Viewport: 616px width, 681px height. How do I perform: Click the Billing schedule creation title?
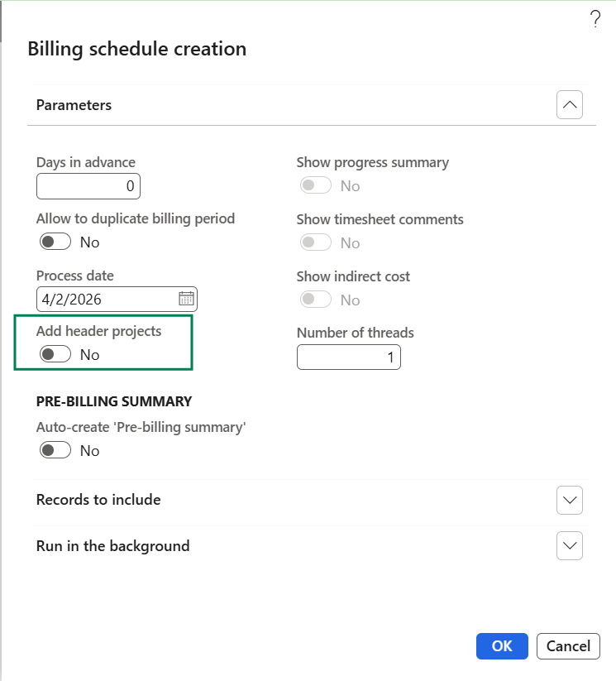137,49
